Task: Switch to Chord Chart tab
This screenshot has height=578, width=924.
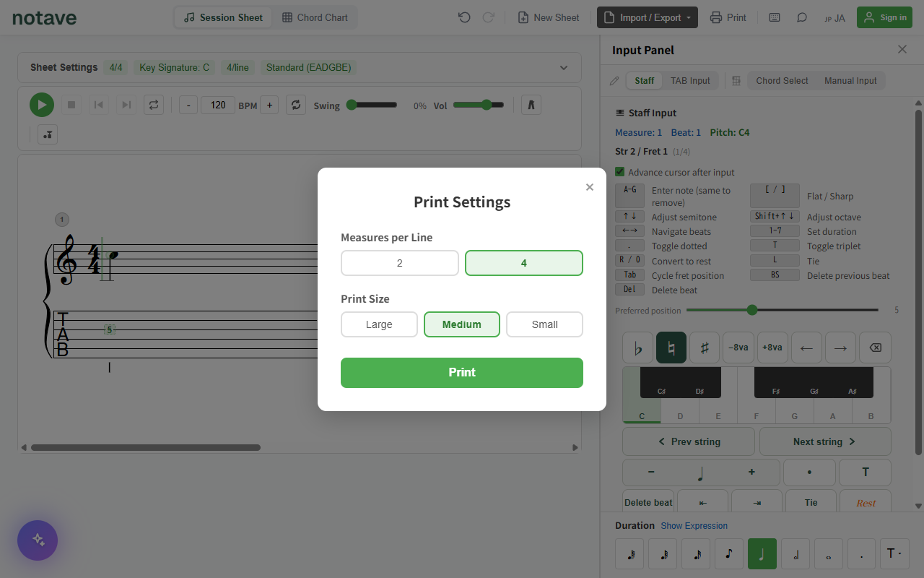Action: (x=315, y=17)
